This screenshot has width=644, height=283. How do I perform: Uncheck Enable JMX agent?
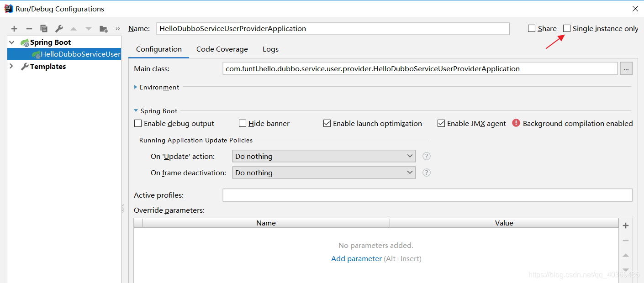[441, 123]
